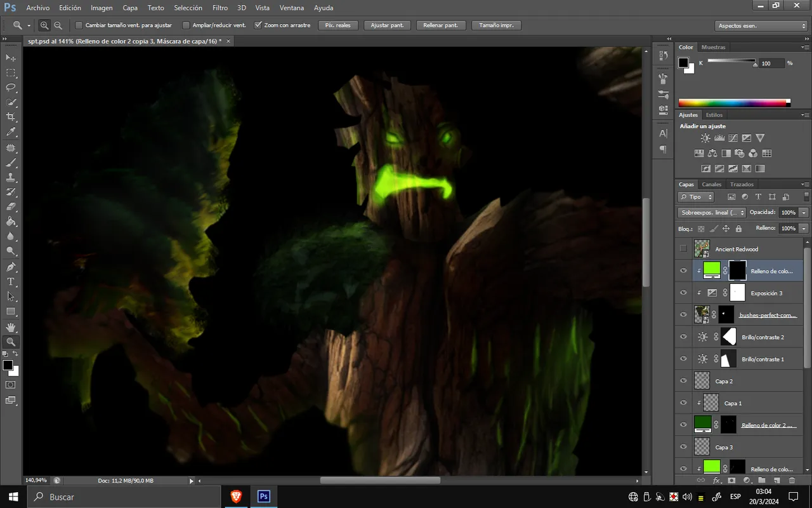812x508 pixels.
Task: Hide the Brillo/contraste 1 layer
Action: [x=683, y=359]
